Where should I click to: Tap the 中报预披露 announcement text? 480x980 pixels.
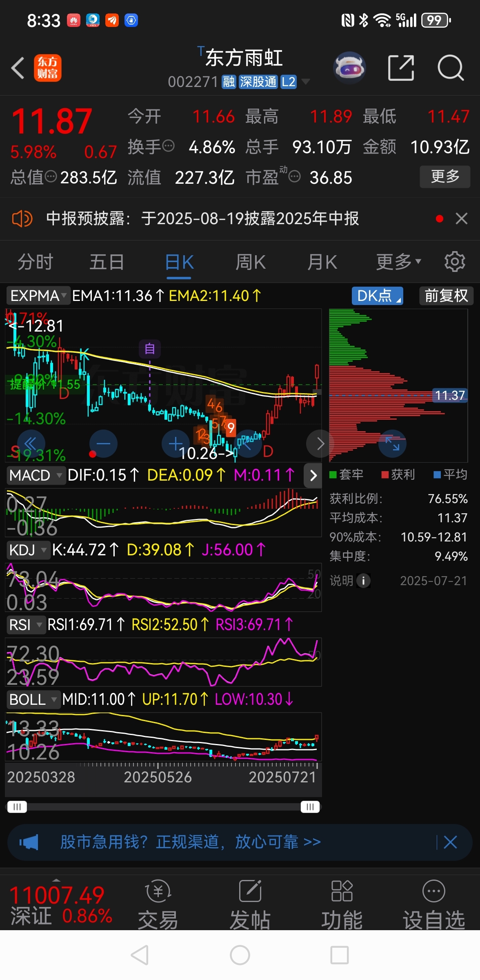tap(202, 219)
